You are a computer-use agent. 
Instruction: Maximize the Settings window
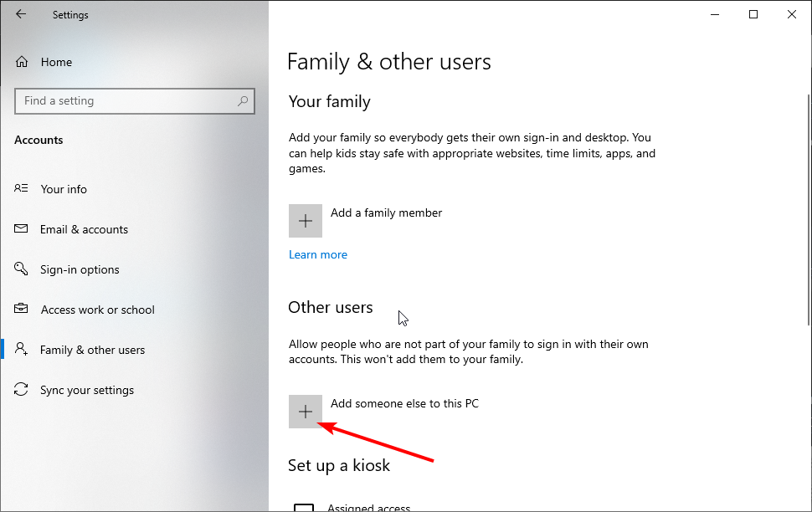pos(753,14)
